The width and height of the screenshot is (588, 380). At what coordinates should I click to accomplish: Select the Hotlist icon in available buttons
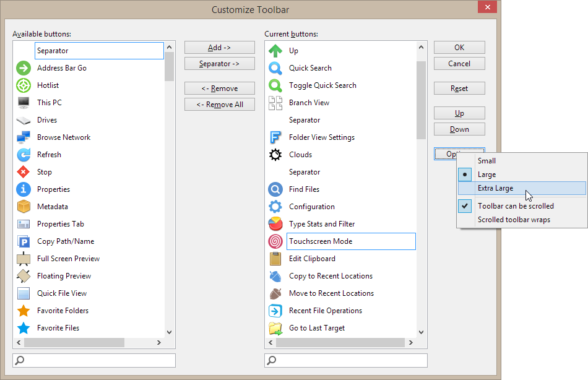(24, 85)
